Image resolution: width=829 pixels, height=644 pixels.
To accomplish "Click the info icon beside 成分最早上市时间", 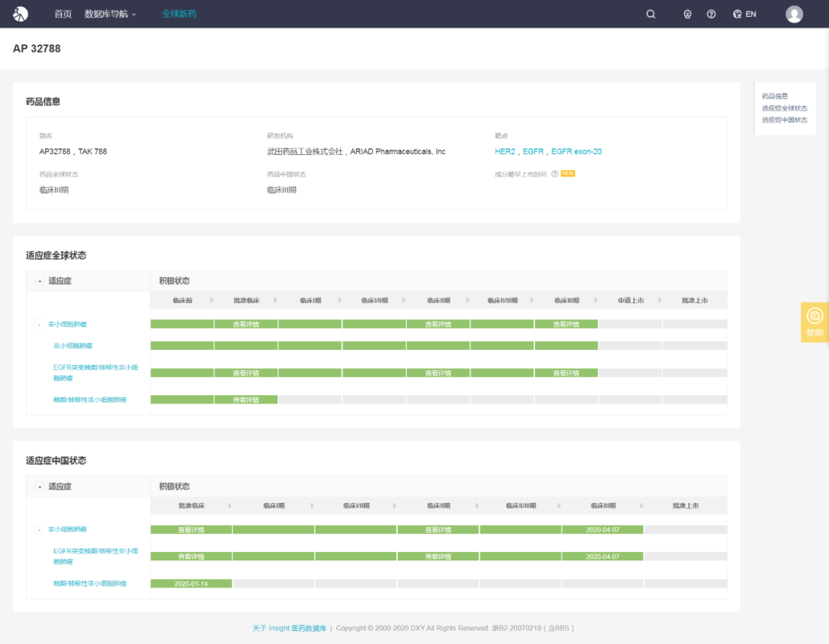I will coord(555,174).
